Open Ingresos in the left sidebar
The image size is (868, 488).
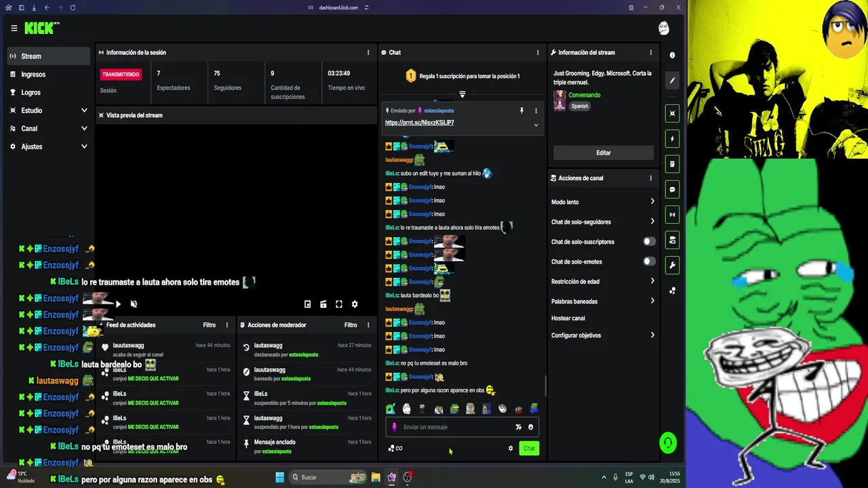click(48, 75)
